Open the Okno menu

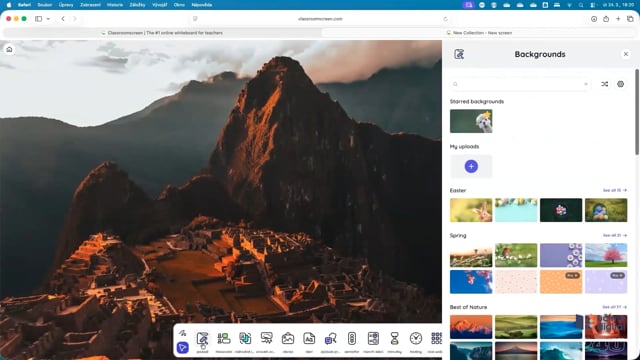179,5
